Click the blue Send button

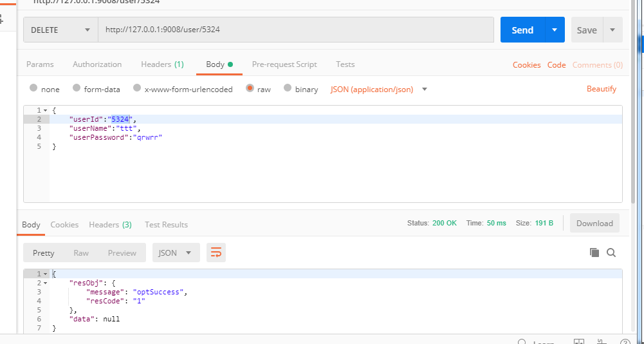click(x=522, y=30)
